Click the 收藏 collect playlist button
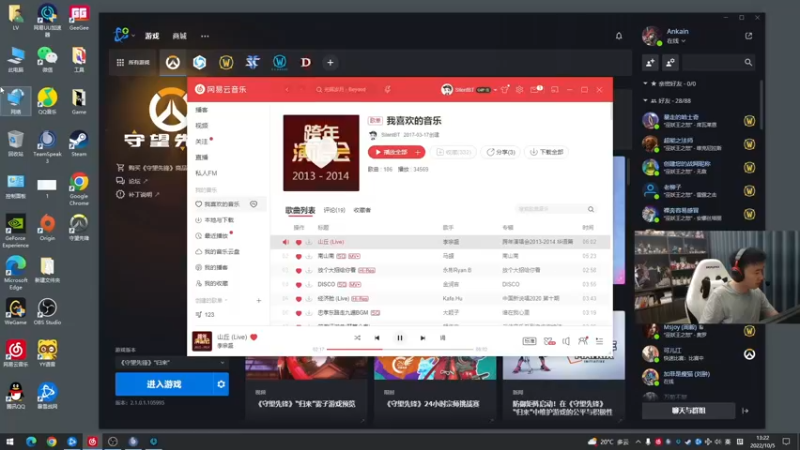 coord(453,152)
